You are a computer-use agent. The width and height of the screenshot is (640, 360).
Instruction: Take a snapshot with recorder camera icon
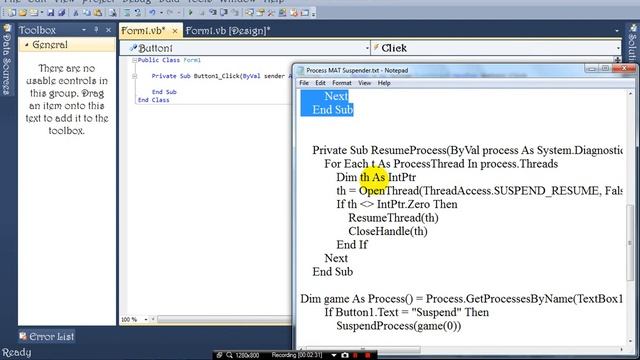point(345,355)
